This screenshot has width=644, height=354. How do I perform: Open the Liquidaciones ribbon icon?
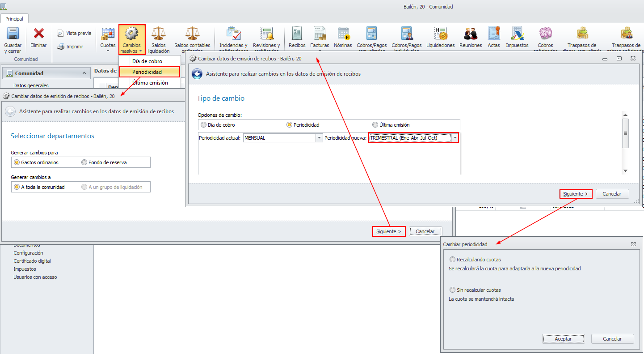pyautogui.click(x=440, y=34)
